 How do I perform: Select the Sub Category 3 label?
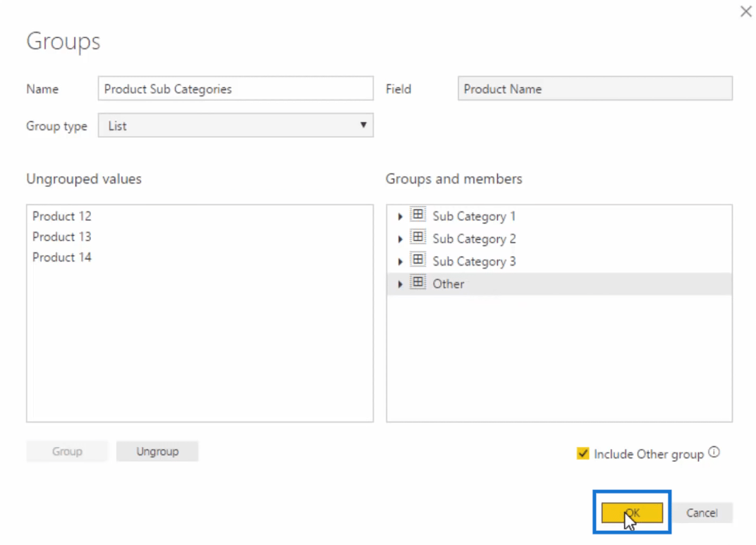point(474,262)
